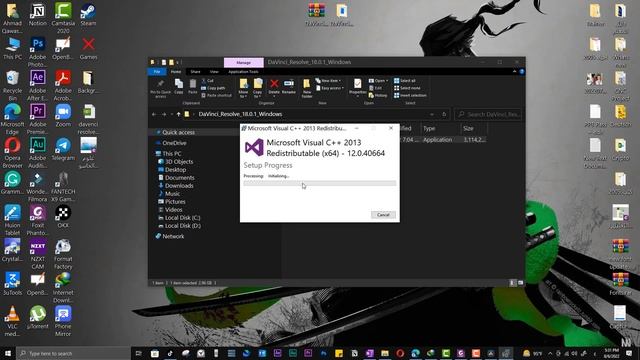Select Network in the navigation pane
The width and height of the screenshot is (640, 360).
173,236
